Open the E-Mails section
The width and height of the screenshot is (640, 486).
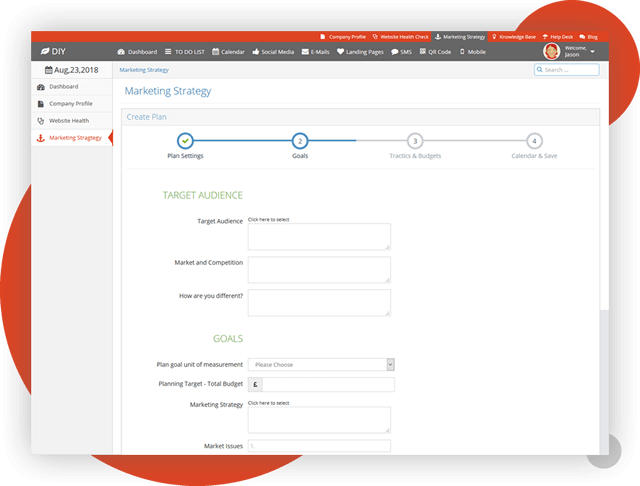point(315,51)
